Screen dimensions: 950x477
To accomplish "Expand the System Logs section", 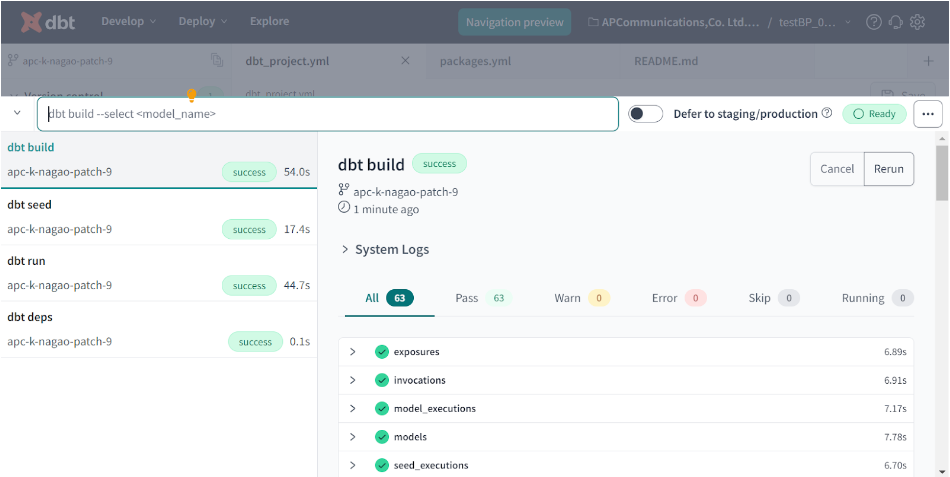I will click(x=385, y=249).
